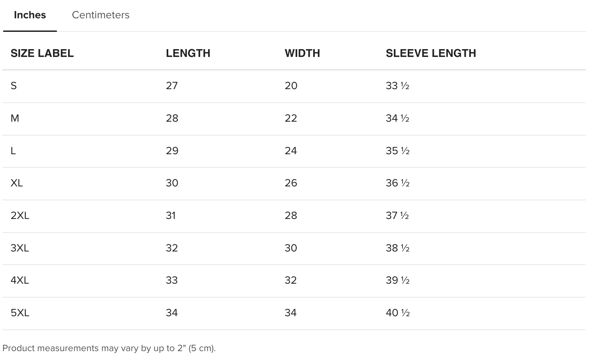Viewport: 593px width, 364px height.
Task: Select the 3XL size row label
Action: [20, 248]
